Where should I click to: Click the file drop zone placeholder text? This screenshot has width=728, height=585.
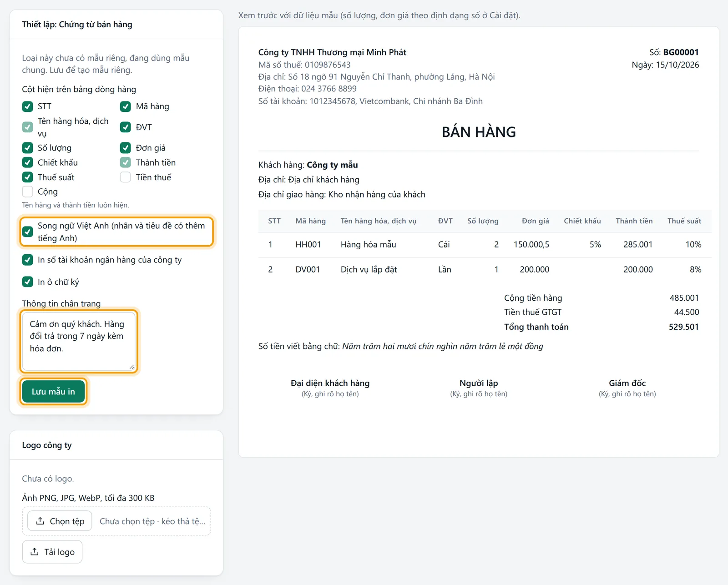coord(152,521)
